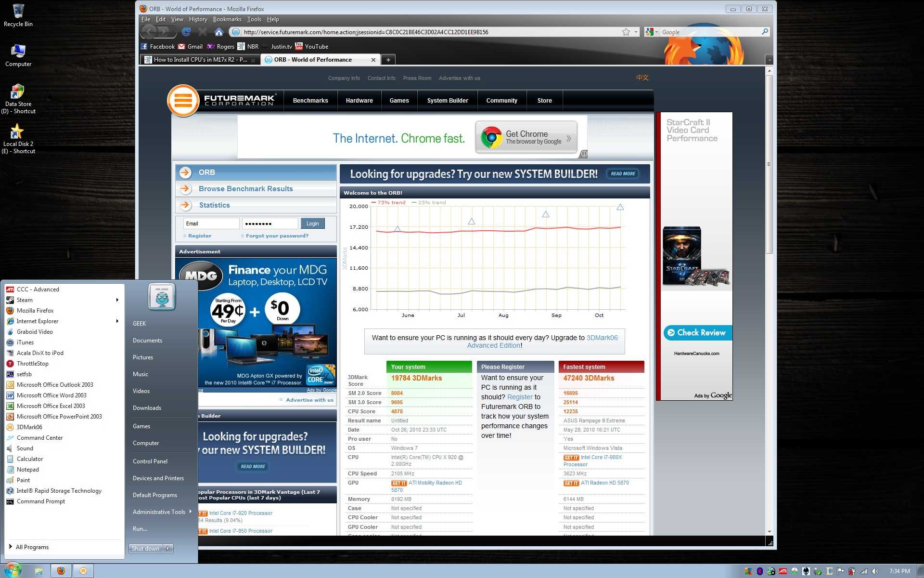This screenshot has width=924, height=578.
Task: Click the Statistics sidebar link
Action: [x=214, y=205]
